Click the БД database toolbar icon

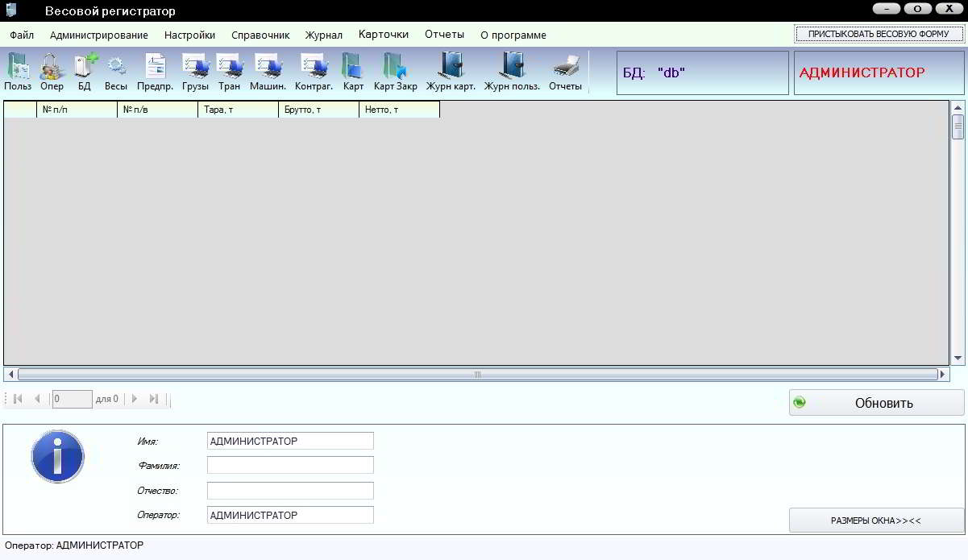point(85,70)
